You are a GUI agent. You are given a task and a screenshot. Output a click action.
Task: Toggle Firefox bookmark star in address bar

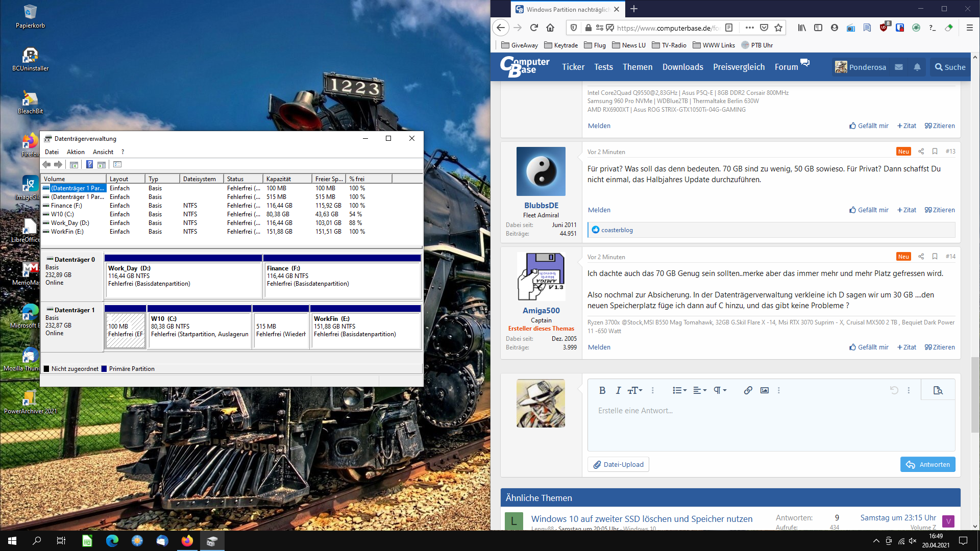pyautogui.click(x=778, y=28)
